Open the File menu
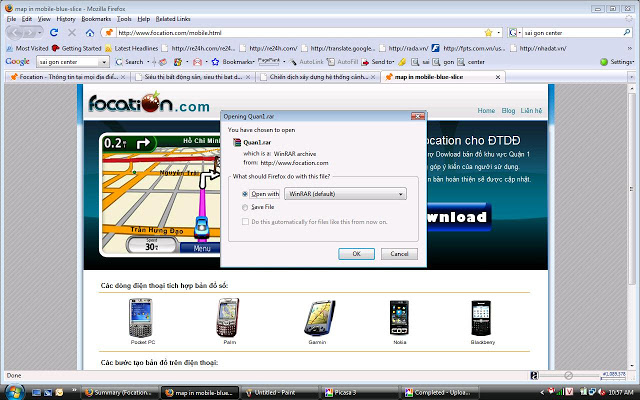The height and width of the screenshot is (400, 640). (11, 19)
